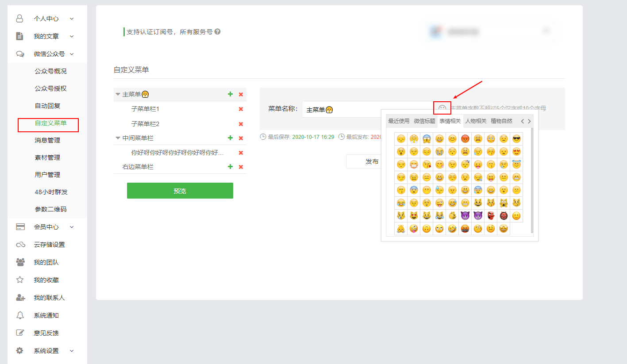The image size is (627, 364).
Task: Open 自动回复 in sidebar
Action: (x=47, y=106)
